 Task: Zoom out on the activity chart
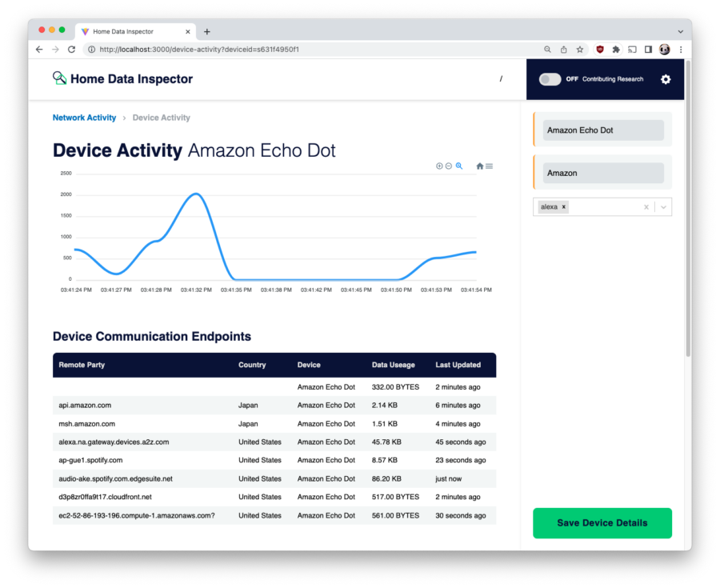pos(449,166)
